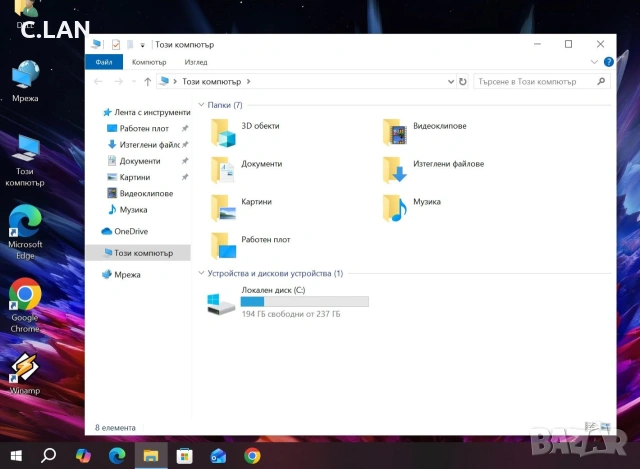This screenshot has width=640, height=469.
Task: Click the New folder quick access icon
Action: click(x=130, y=44)
